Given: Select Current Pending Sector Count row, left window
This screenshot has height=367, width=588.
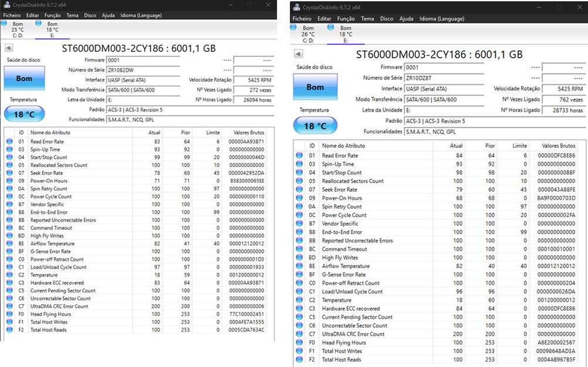Looking at the screenshot, I should (x=136, y=291).
